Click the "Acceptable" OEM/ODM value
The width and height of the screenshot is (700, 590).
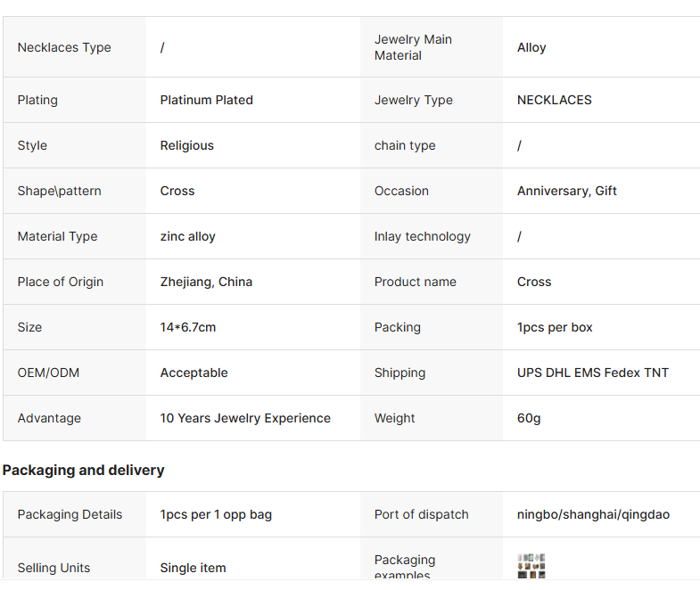click(x=194, y=373)
